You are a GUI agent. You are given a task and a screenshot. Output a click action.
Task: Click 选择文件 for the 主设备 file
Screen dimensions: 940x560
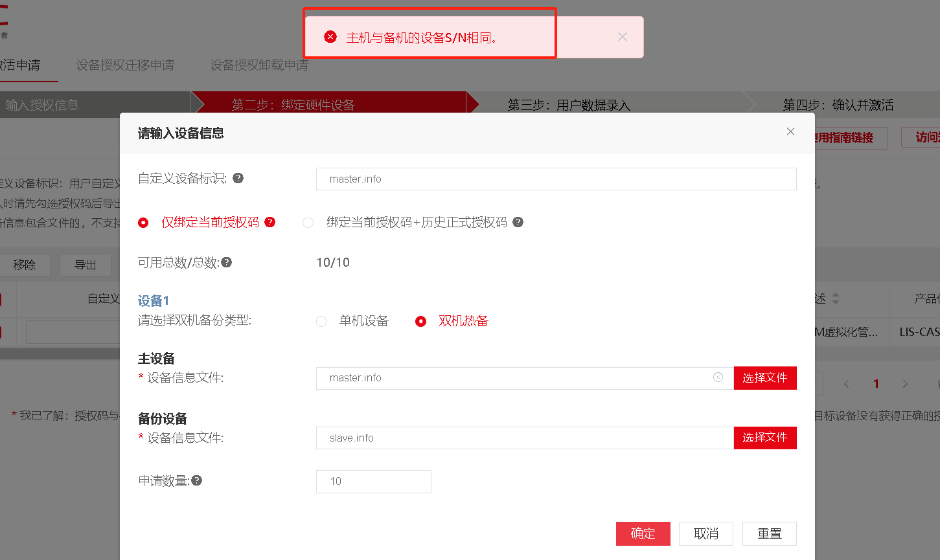point(764,378)
